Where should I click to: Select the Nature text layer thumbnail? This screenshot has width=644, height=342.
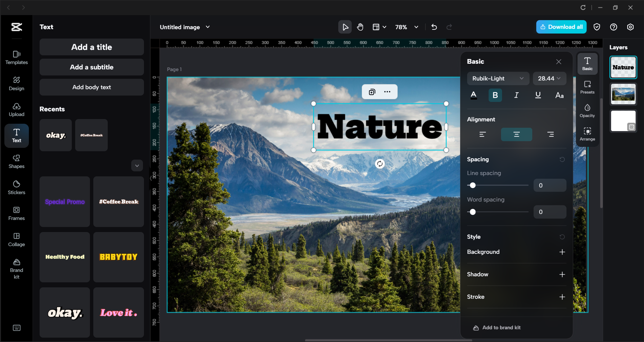point(623,67)
